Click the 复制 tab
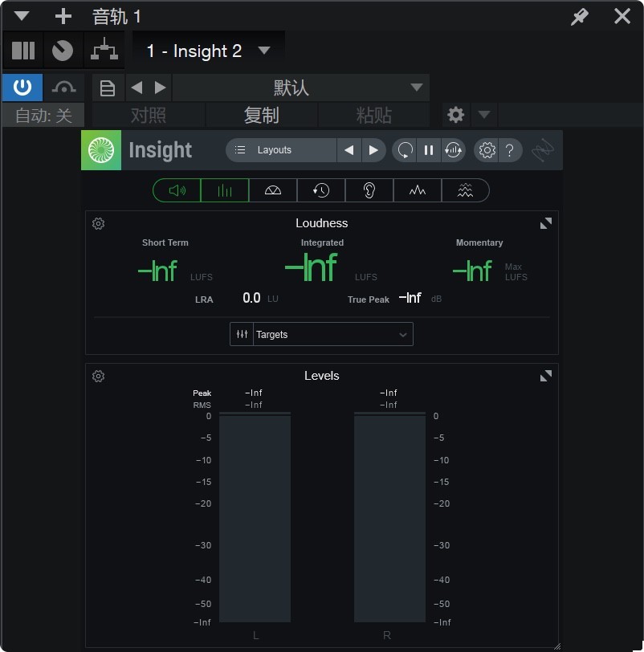 [x=262, y=115]
